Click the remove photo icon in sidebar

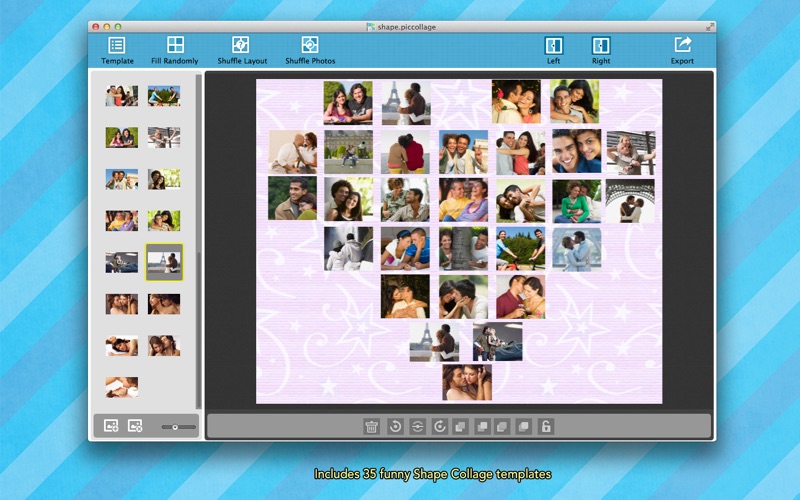pyautogui.click(x=135, y=426)
